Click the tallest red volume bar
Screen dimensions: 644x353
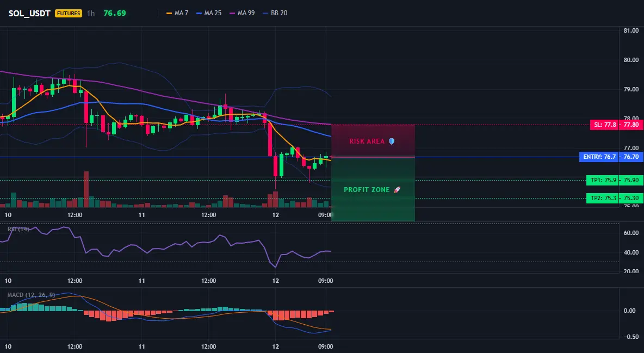click(86, 189)
